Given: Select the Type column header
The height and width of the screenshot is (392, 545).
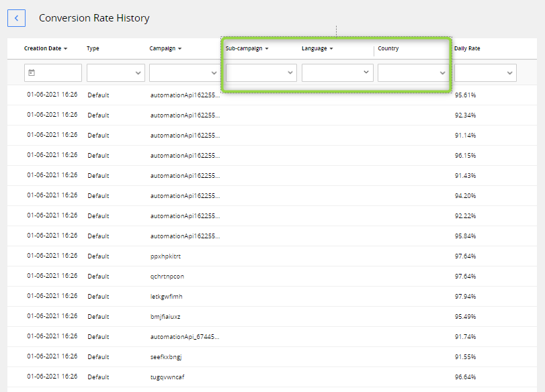Looking at the screenshot, I should pos(93,48).
